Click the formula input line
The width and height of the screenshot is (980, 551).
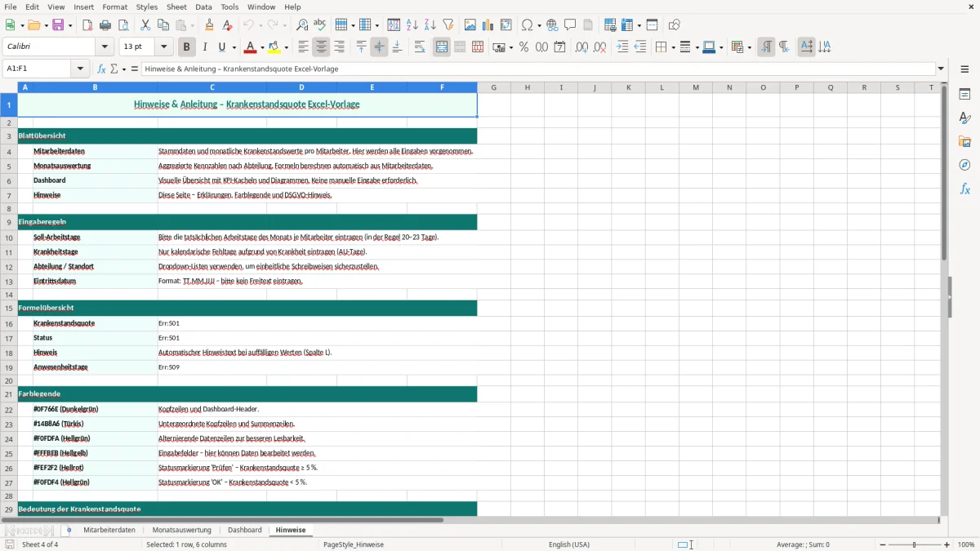(538, 69)
